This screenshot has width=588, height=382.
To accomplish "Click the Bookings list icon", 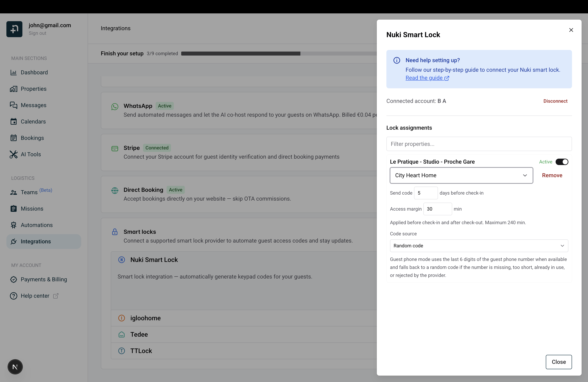I will click(14, 138).
